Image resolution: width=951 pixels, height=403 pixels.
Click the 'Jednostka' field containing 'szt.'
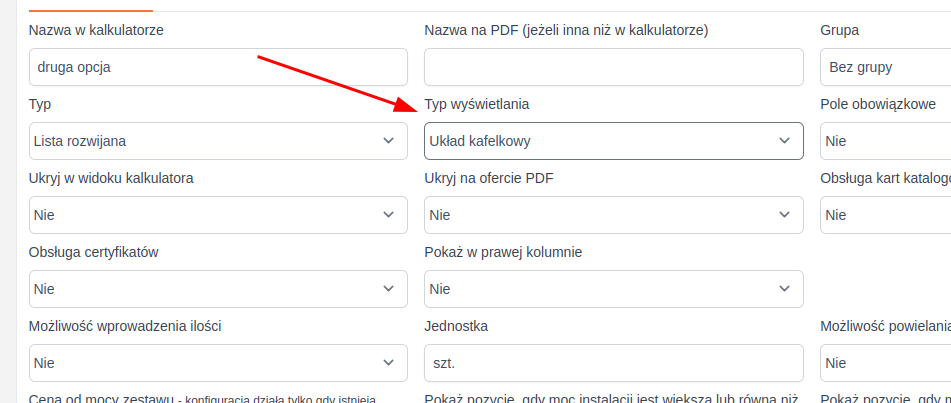tap(613, 363)
